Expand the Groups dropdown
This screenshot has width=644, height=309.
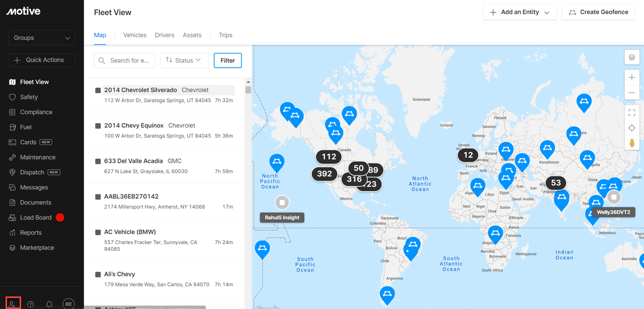42,38
